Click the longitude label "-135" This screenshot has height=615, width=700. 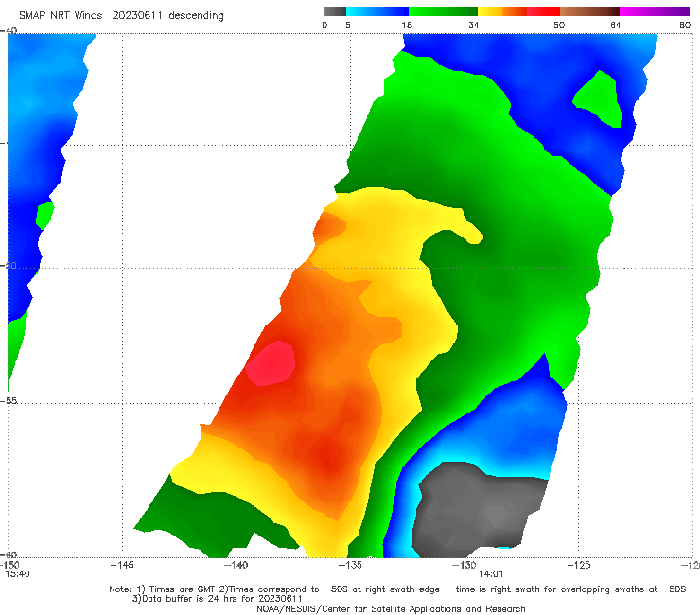[350, 565]
